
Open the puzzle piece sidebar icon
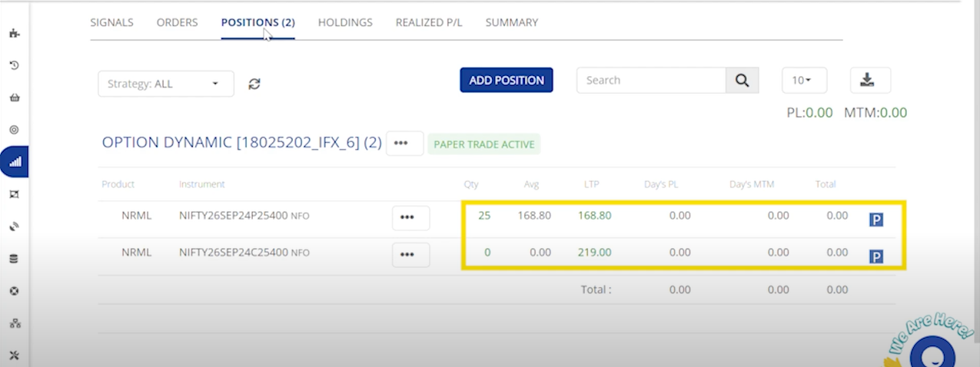(14, 33)
